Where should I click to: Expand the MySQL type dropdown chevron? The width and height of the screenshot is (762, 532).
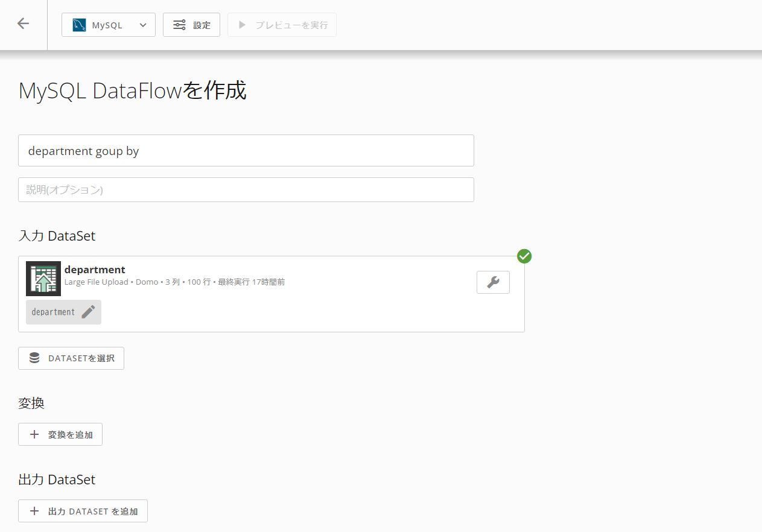(143, 25)
